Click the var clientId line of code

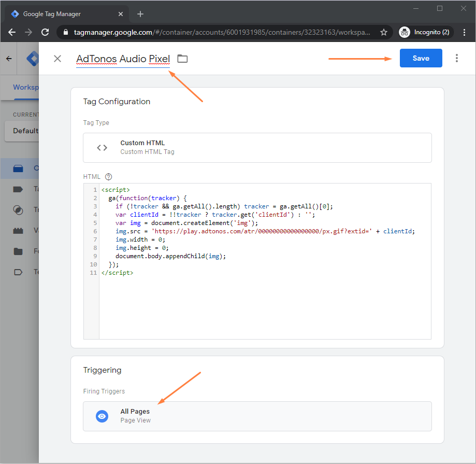pos(215,215)
